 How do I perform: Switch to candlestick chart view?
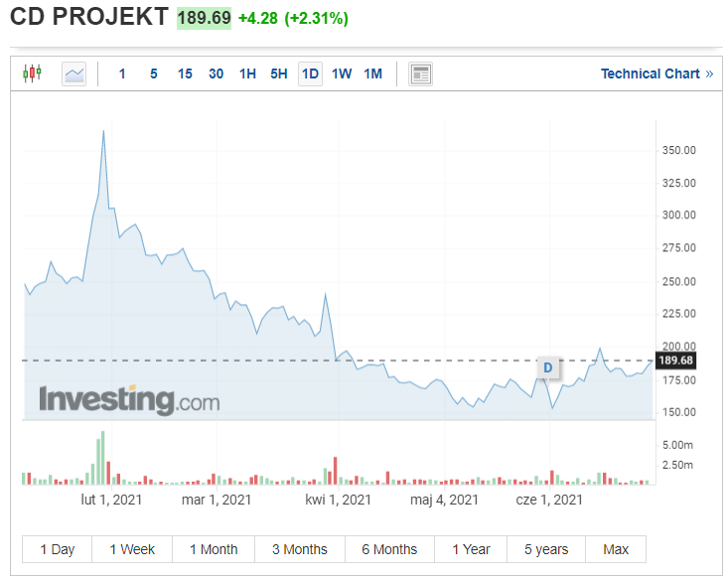click(32, 73)
